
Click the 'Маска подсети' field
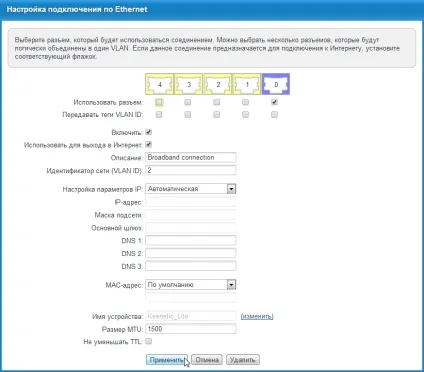[191, 215]
